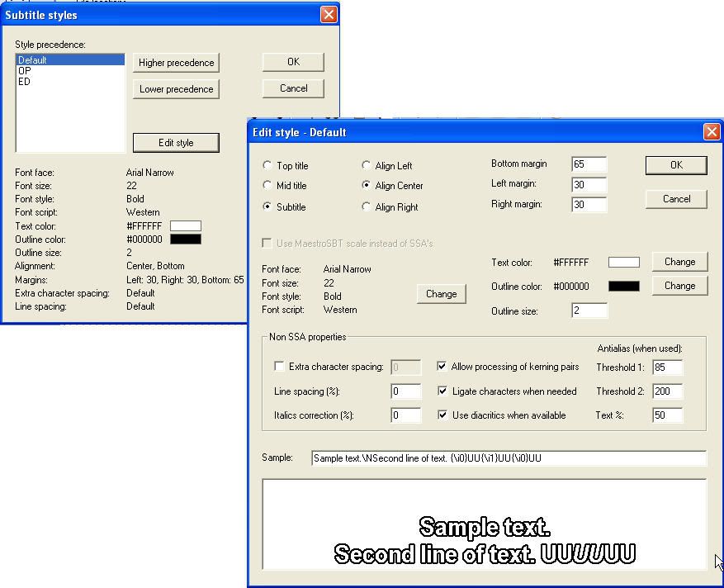Click Text color swatch in Subtitle styles
Screen dimensions: 724x588
pyautogui.click(x=186, y=226)
